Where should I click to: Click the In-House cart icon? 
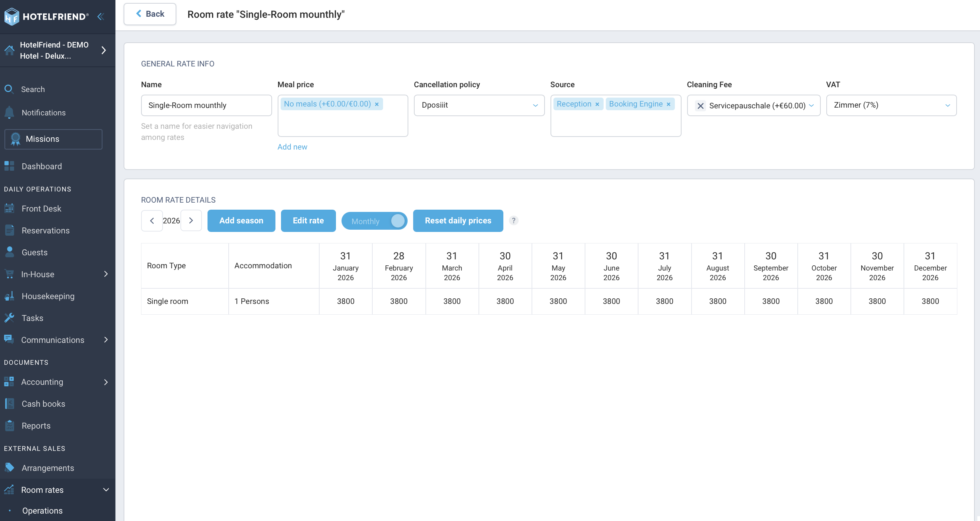click(x=9, y=274)
